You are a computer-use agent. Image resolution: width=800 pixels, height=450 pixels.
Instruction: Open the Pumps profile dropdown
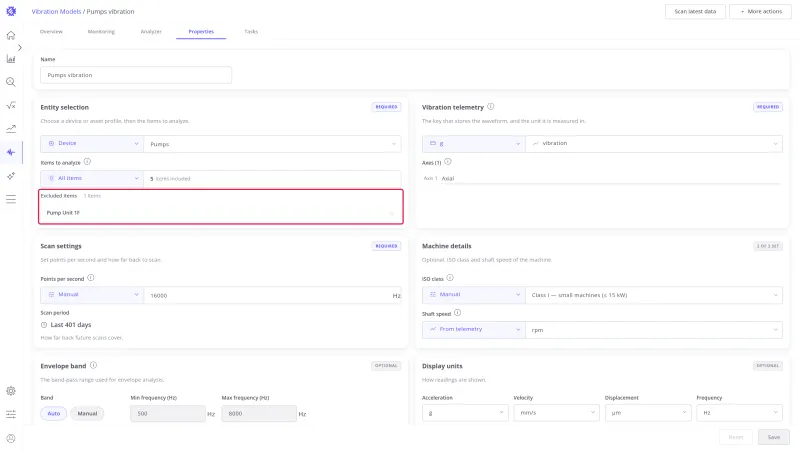[x=272, y=144]
